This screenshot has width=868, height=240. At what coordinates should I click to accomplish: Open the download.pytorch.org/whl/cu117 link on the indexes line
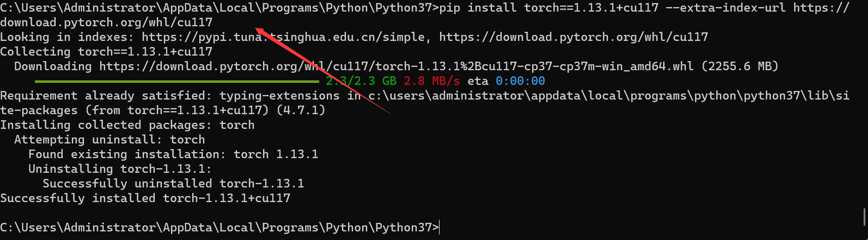pos(573,37)
